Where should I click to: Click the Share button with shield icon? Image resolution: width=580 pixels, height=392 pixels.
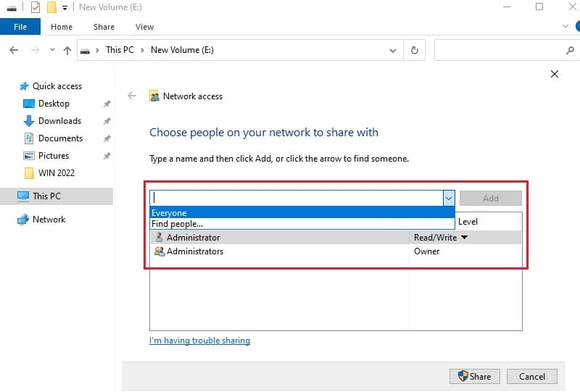(x=474, y=376)
